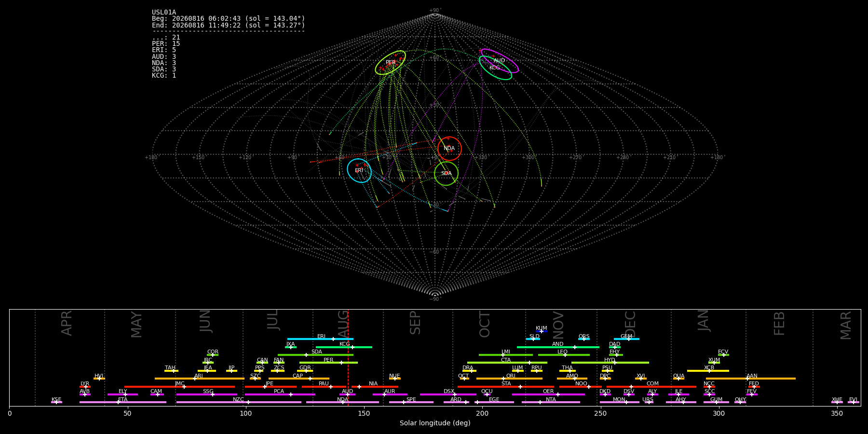Click the USL01A station title text

[164, 13]
